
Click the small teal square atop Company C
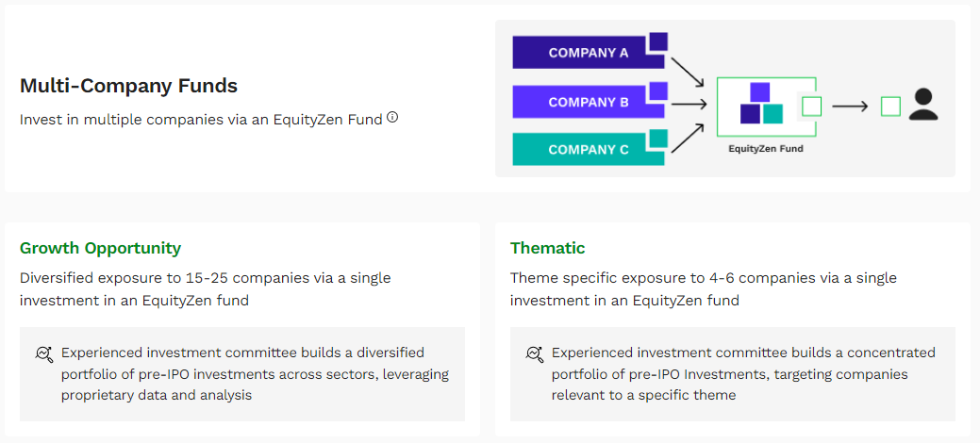658,139
